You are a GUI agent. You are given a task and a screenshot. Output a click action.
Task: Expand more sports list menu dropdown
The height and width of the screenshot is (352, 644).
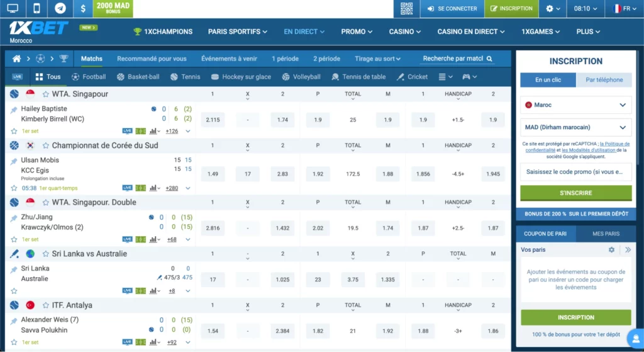pyautogui.click(x=446, y=77)
